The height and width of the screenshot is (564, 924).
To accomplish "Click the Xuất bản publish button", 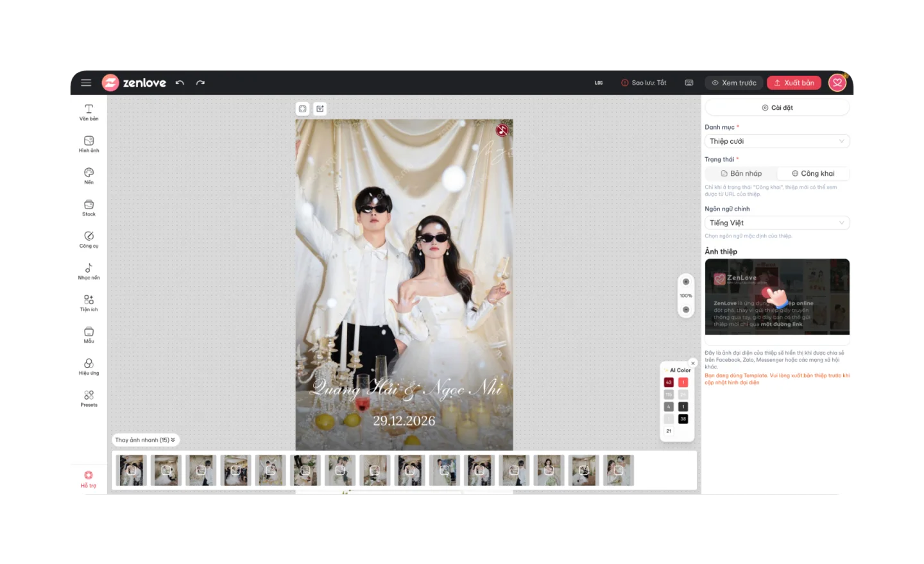I will point(794,83).
